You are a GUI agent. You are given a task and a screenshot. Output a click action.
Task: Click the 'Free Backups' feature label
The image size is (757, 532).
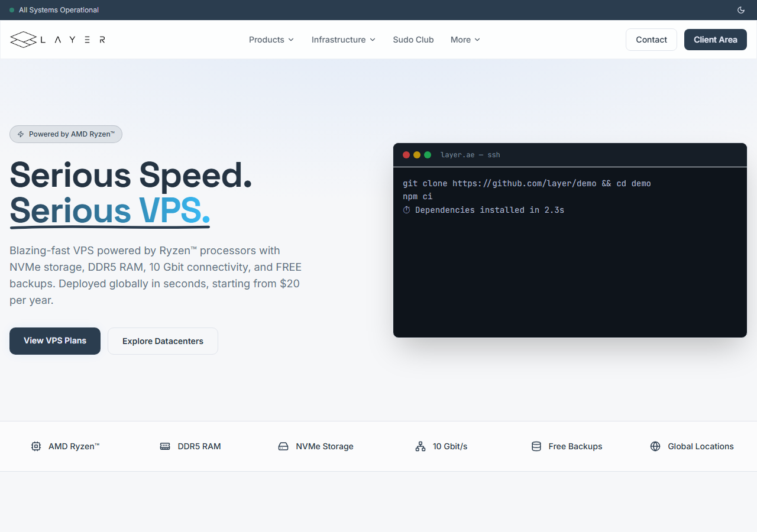(x=575, y=446)
